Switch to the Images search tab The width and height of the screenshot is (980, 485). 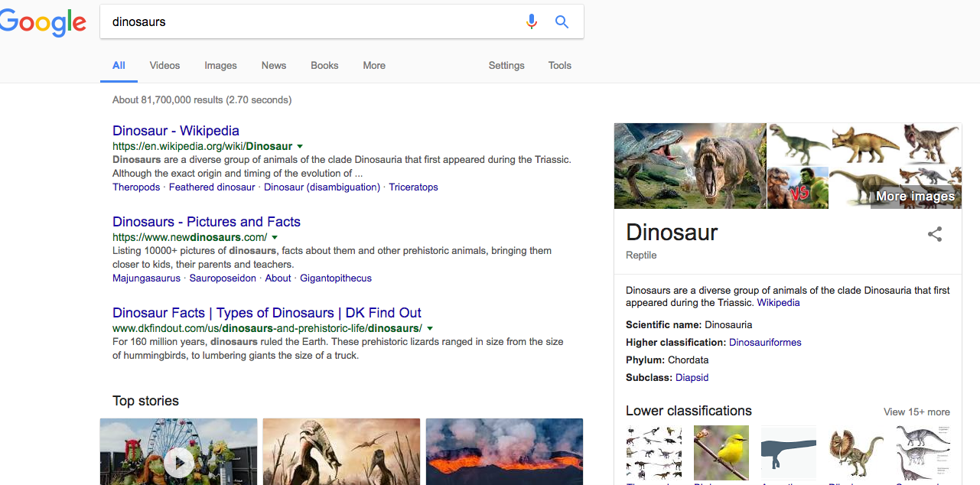coord(220,66)
